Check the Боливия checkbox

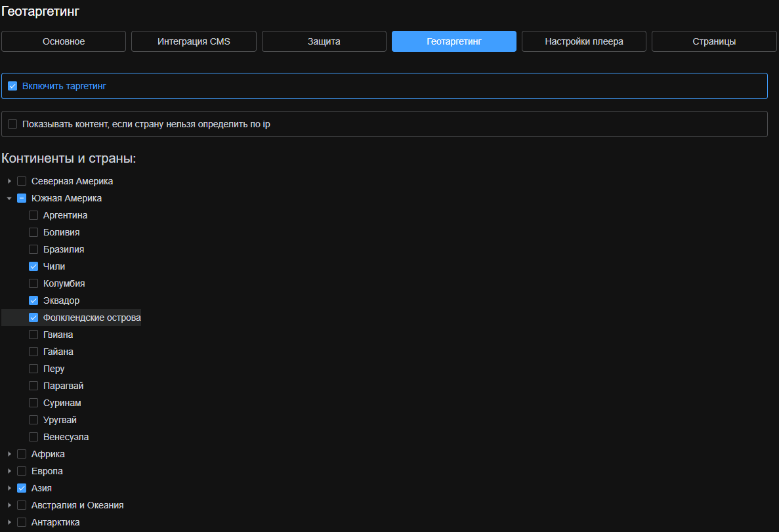click(33, 232)
